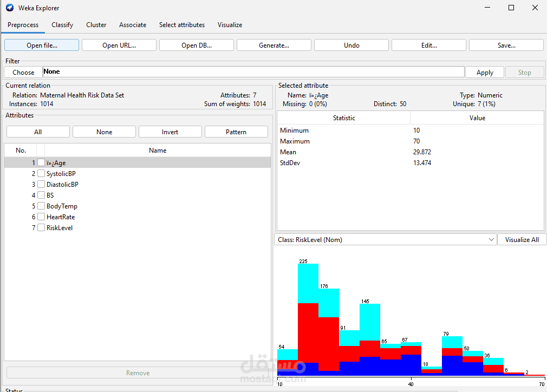Select the Minimum statistic row
Image resolution: width=547 pixels, height=392 pixels.
click(411, 130)
